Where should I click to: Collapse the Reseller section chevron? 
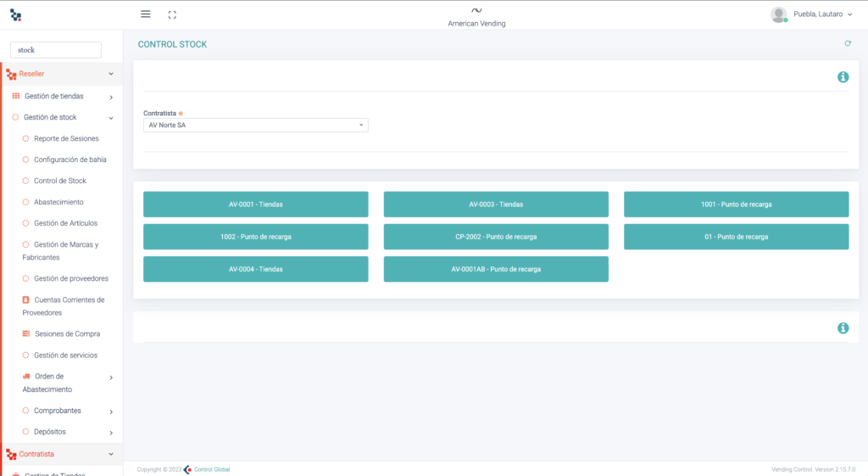(111, 74)
